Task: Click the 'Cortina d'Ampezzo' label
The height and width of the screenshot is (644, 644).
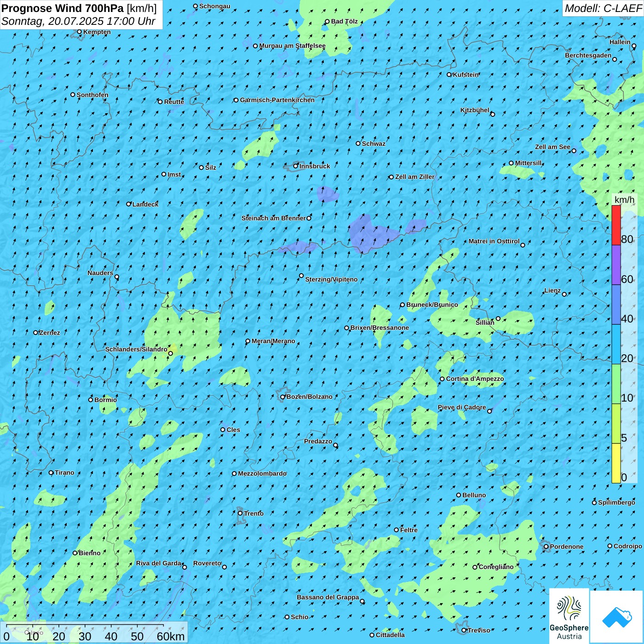Action: pos(475,379)
